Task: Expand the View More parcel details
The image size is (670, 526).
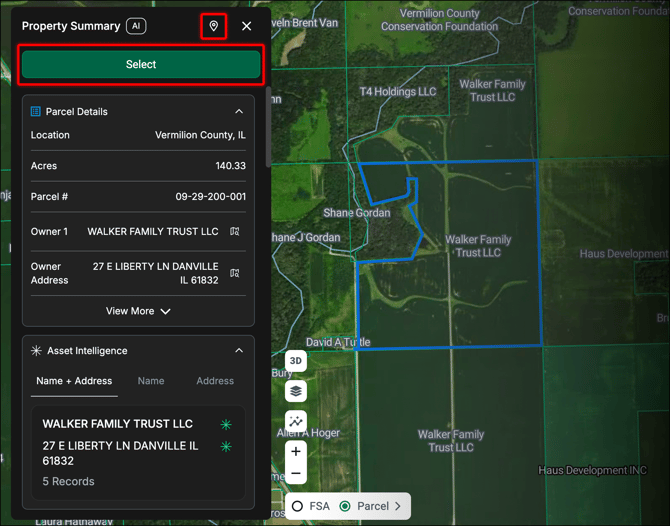Action: coord(138,311)
